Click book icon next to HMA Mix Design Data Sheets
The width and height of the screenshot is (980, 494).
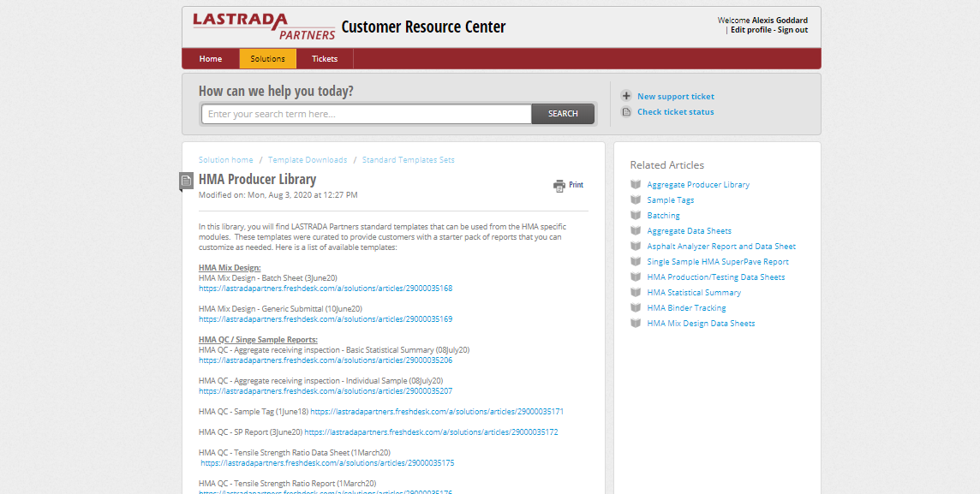[x=636, y=323]
